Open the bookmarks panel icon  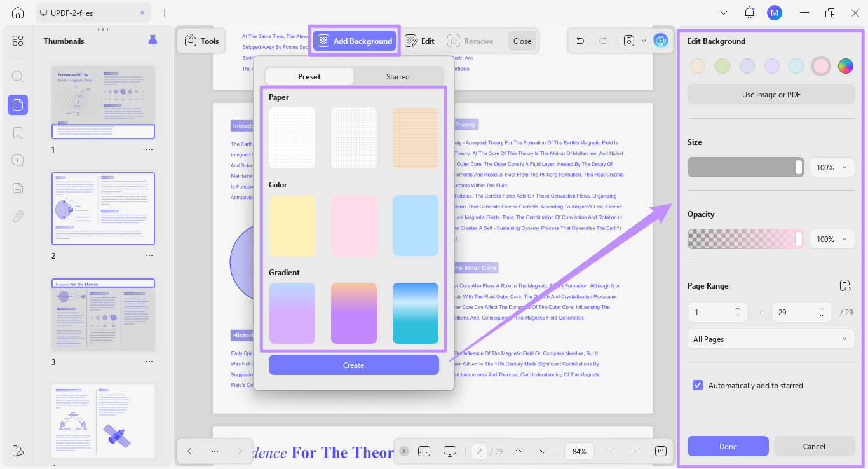pos(18,133)
